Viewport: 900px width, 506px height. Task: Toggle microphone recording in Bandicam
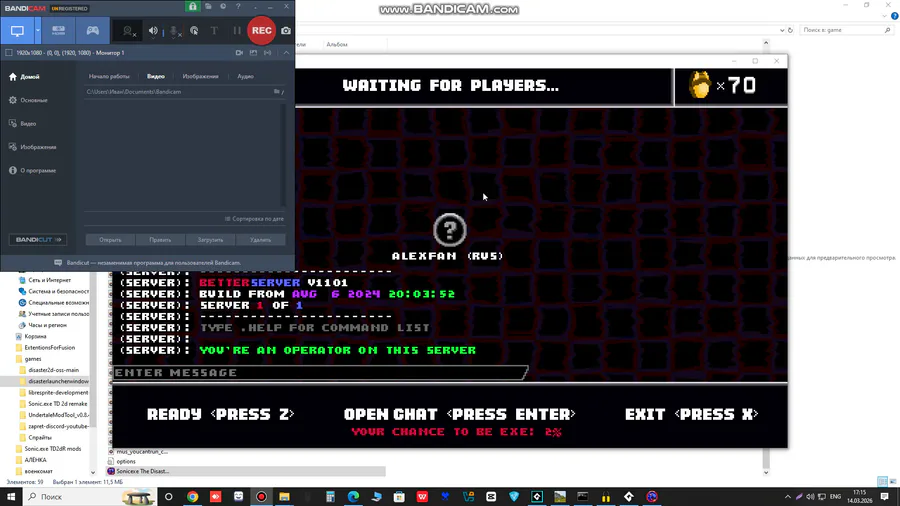pos(174,31)
